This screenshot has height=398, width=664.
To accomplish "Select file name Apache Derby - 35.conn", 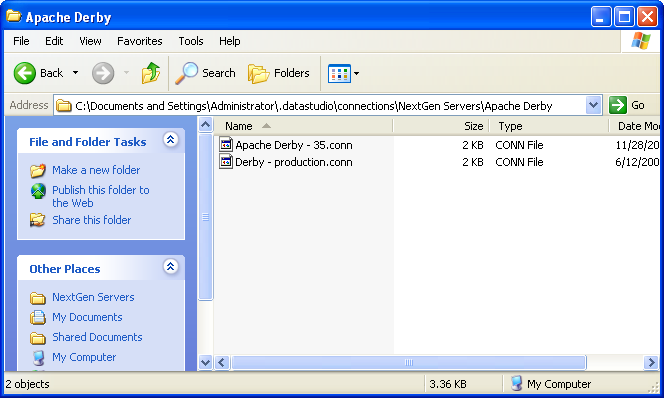I will (x=294, y=145).
